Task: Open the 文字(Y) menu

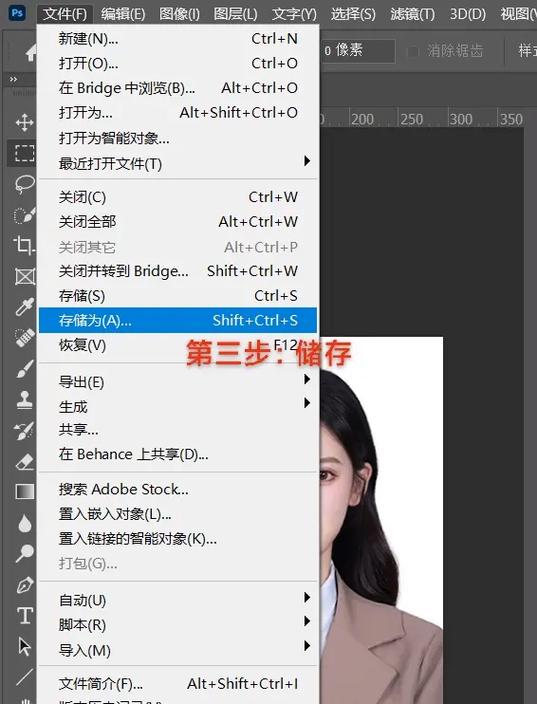Action: tap(294, 14)
